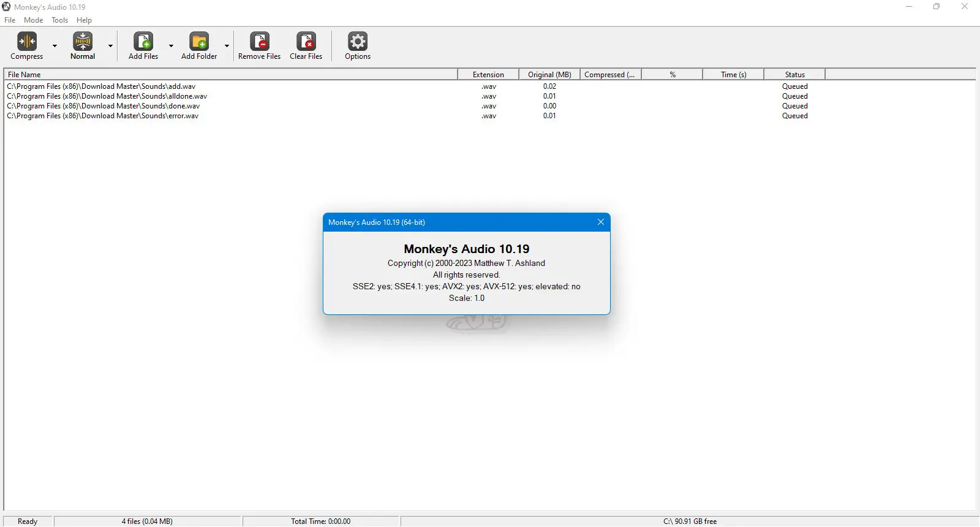Expand the Normal level dropdown arrow
The width and height of the screenshot is (980, 527).
tap(110, 46)
